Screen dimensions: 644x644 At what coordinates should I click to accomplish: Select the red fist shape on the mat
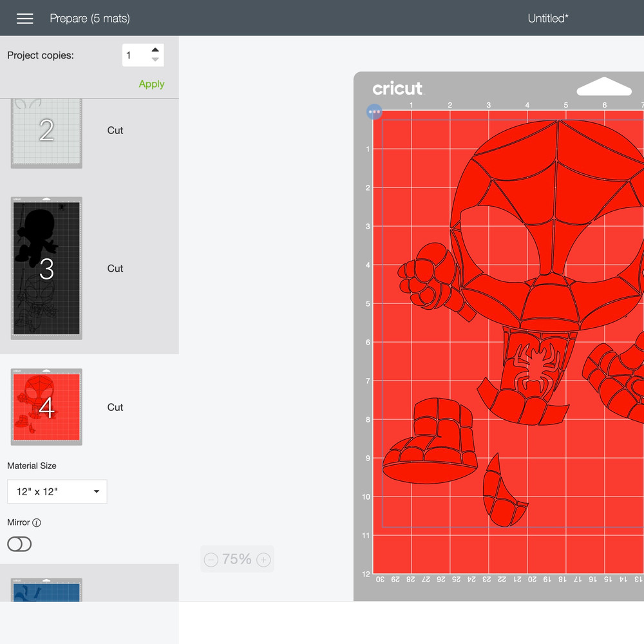tap(424, 278)
